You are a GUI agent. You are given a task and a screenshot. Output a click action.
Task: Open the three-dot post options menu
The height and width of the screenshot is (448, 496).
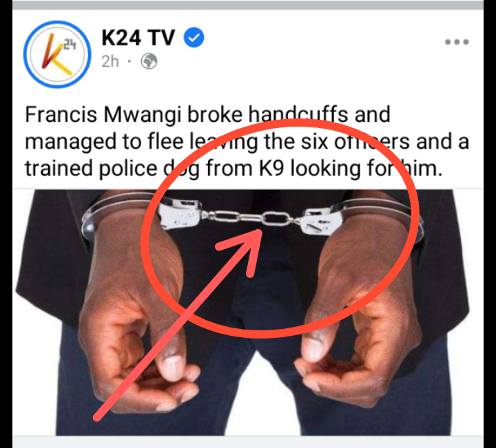(x=457, y=42)
